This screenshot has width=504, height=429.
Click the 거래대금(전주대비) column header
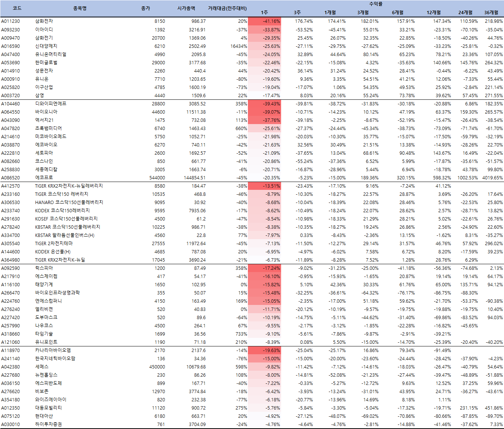(227, 8)
